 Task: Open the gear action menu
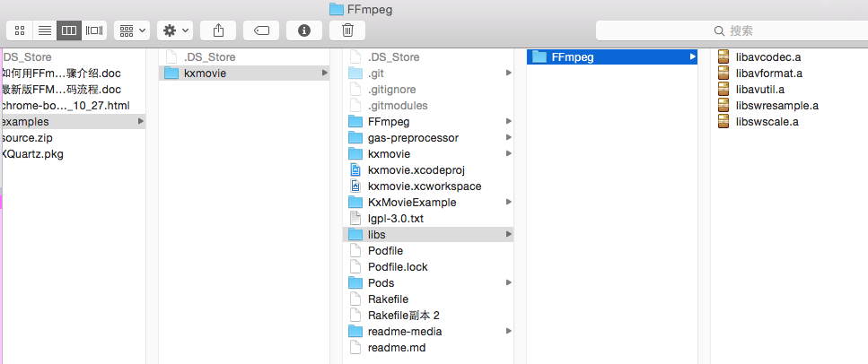click(x=175, y=30)
